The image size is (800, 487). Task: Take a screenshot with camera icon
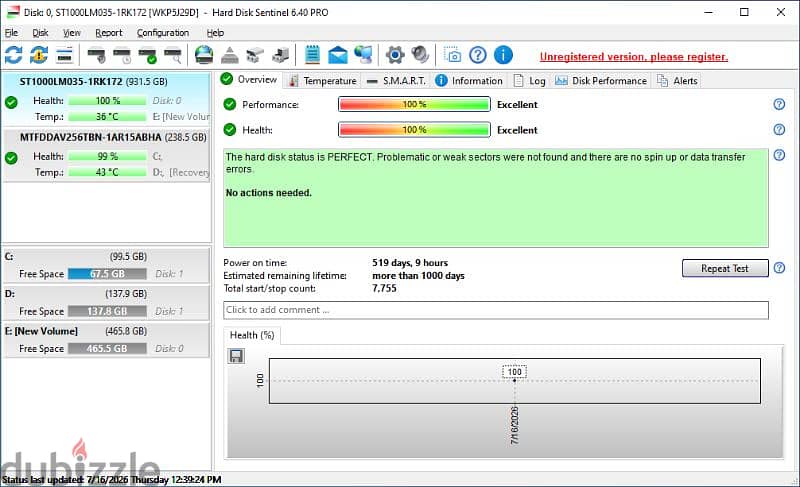[x=452, y=55]
